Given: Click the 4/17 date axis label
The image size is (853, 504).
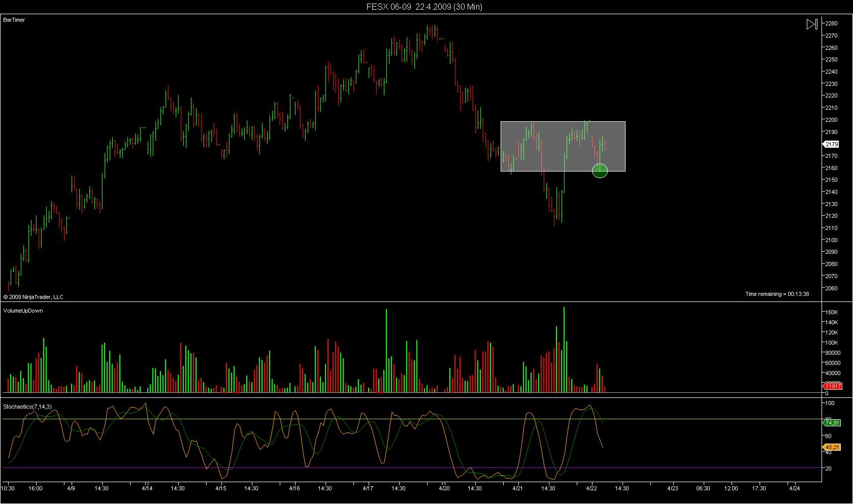Looking at the screenshot, I should point(368,488).
